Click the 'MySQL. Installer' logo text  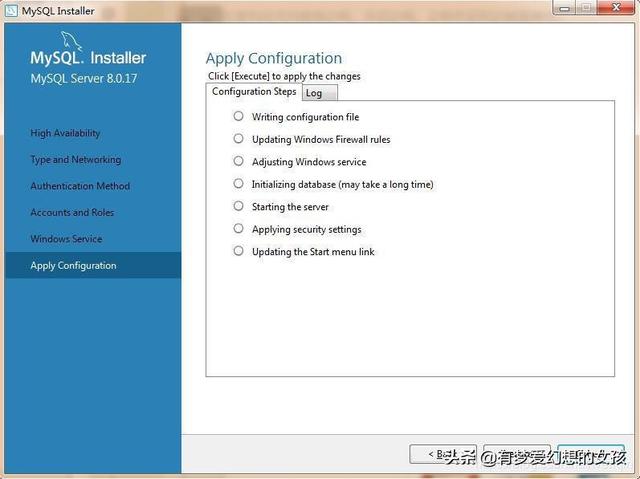pos(88,58)
